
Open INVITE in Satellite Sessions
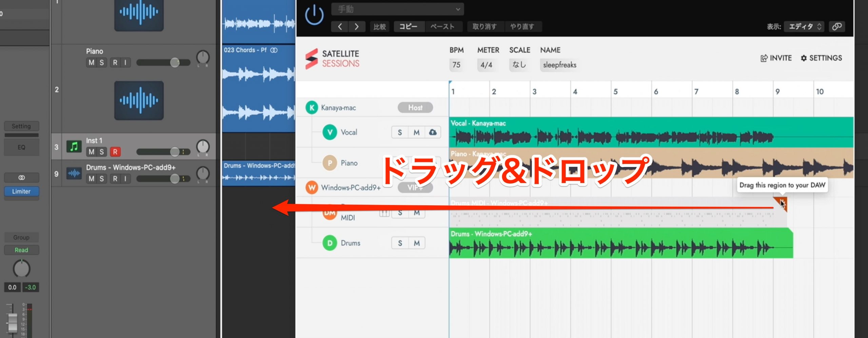776,58
